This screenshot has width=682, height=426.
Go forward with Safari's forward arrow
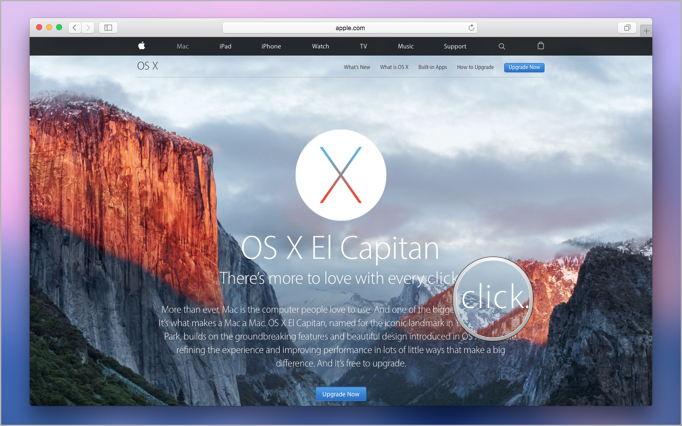(x=88, y=27)
